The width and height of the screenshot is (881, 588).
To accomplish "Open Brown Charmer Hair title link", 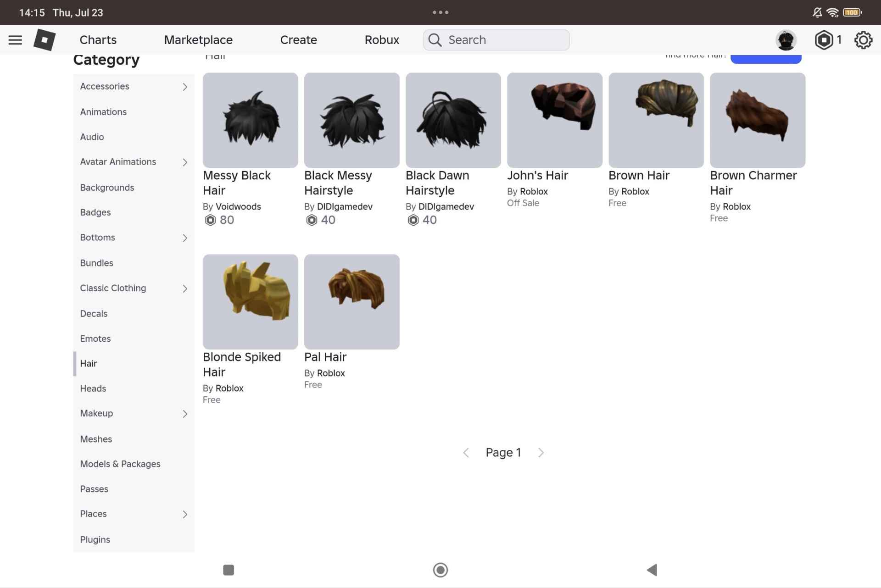I will (x=753, y=183).
